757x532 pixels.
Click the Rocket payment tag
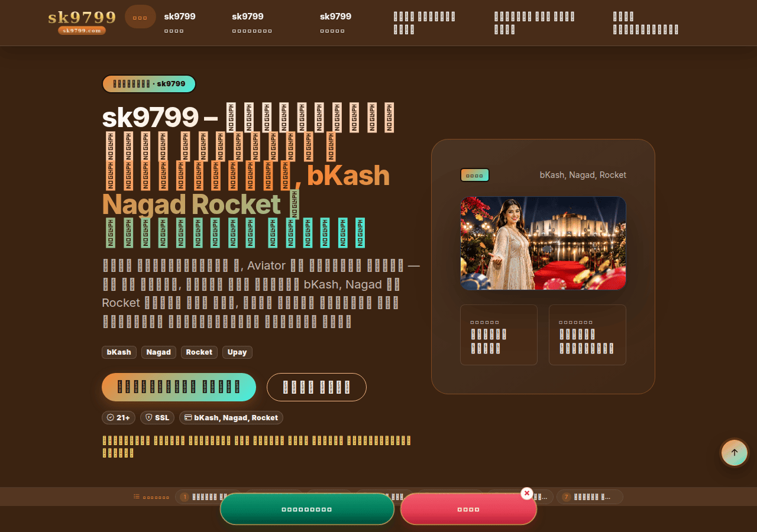point(199,352)
